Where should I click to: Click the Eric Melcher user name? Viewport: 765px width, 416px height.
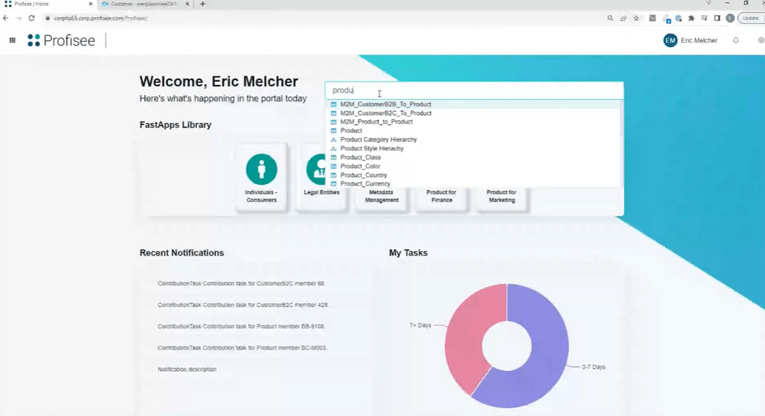[x=699, y=40]
